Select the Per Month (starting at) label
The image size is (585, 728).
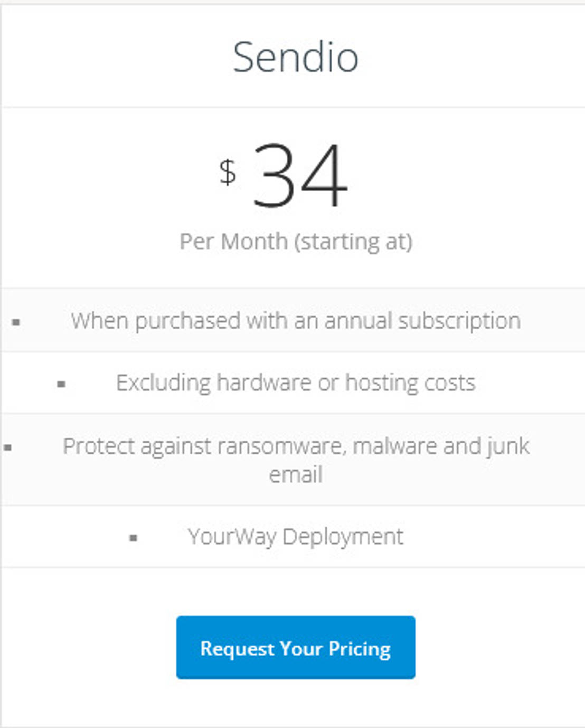coord(296,241)
